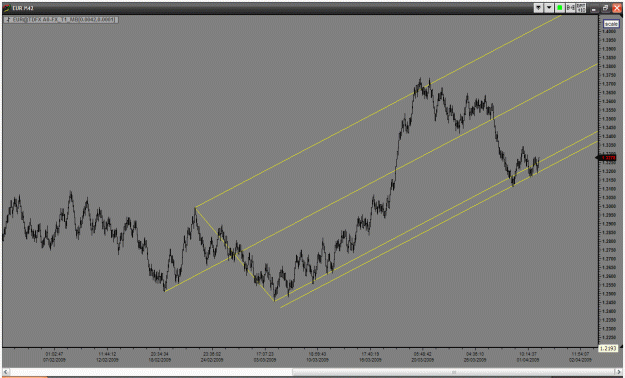Click the 20/03/2009 date label on time axis

[x=423, y=360]
